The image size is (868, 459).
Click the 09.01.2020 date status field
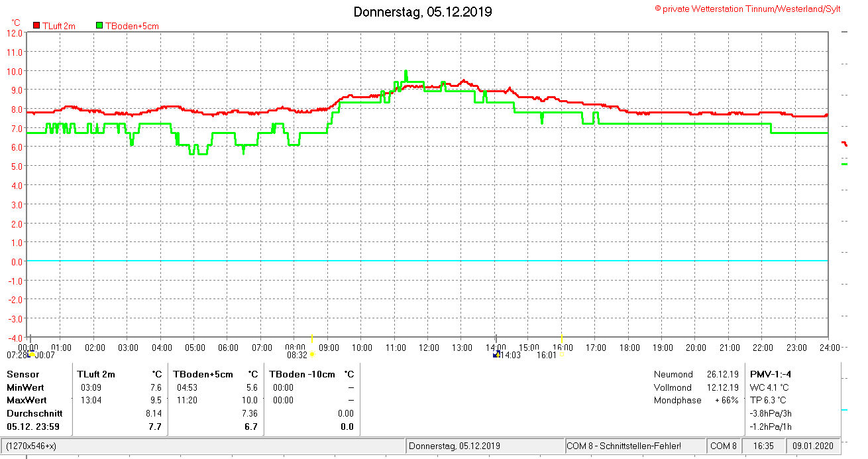click(812, 446)
